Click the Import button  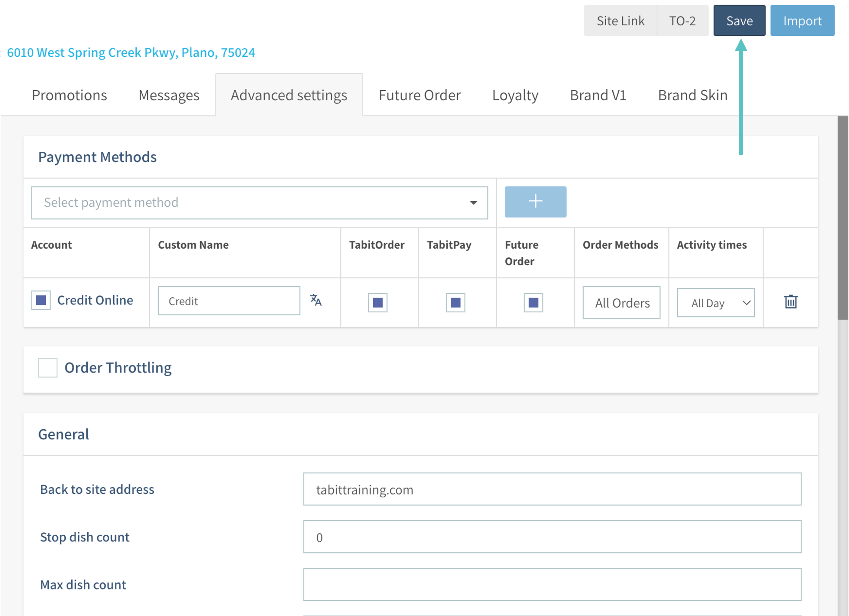(x=802, y=21)
